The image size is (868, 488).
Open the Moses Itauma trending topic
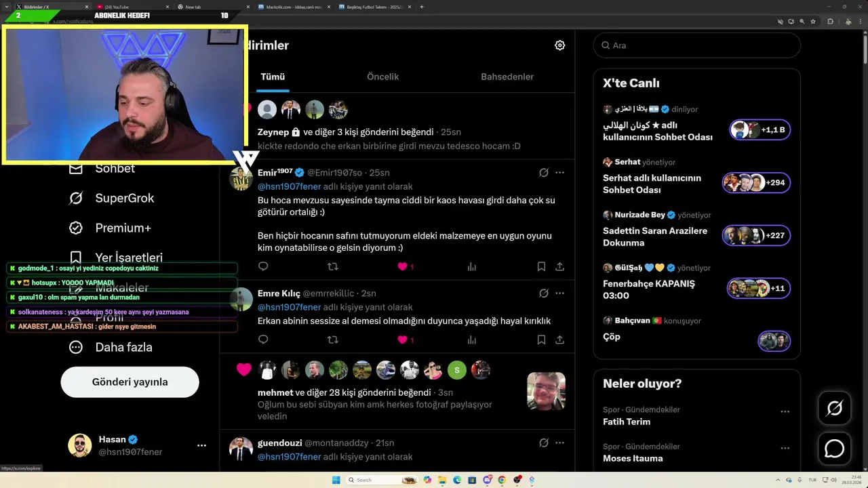pyautogui.click(x=633, y=458)
